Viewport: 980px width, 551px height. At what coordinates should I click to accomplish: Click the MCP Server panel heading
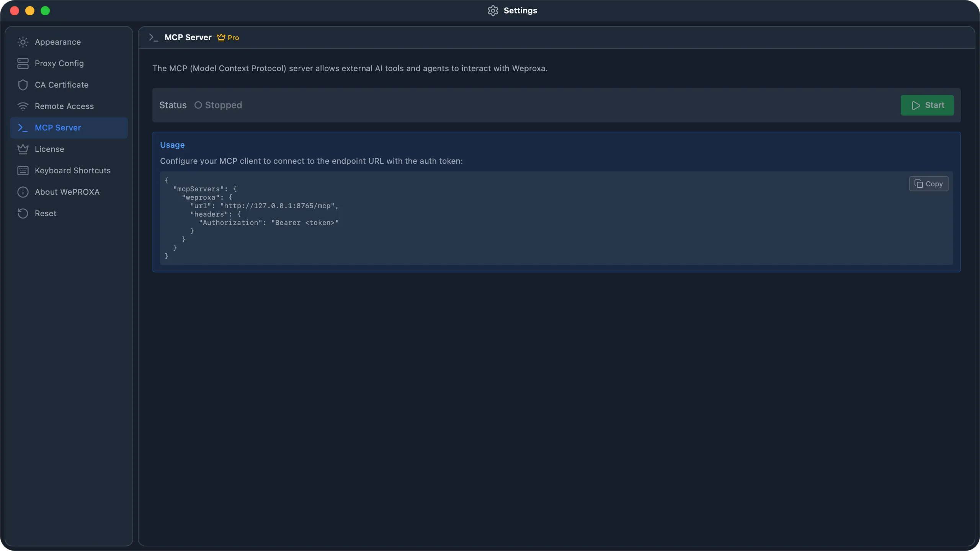coord(188,37)
